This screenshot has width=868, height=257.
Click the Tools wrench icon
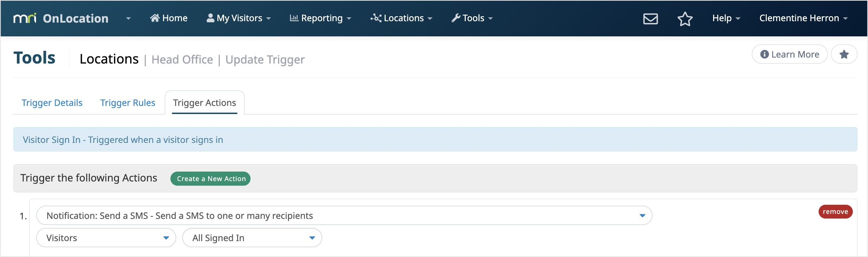pyautogui.click(x=456, y=18)
